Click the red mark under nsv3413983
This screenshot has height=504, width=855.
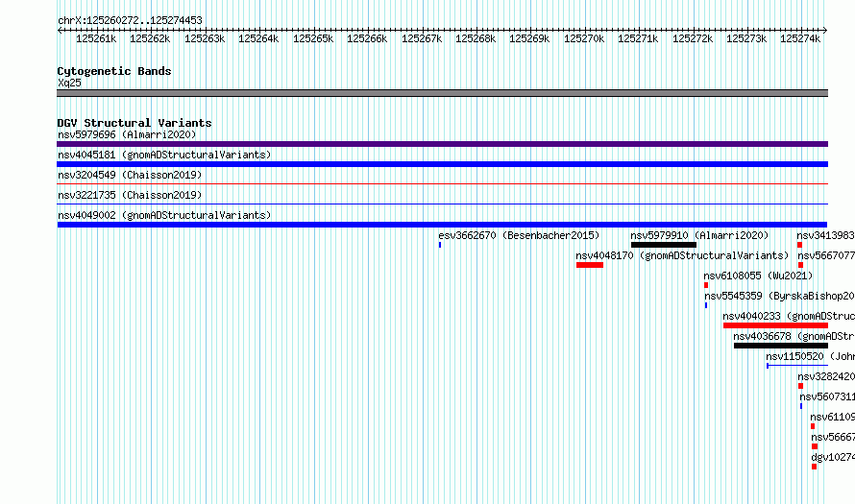click(x=800, y=245)
